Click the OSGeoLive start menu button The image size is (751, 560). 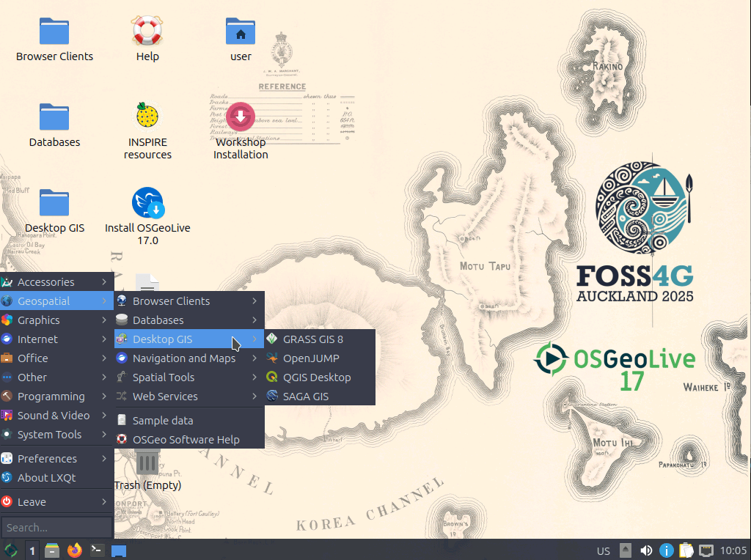[x=10, y=550]
